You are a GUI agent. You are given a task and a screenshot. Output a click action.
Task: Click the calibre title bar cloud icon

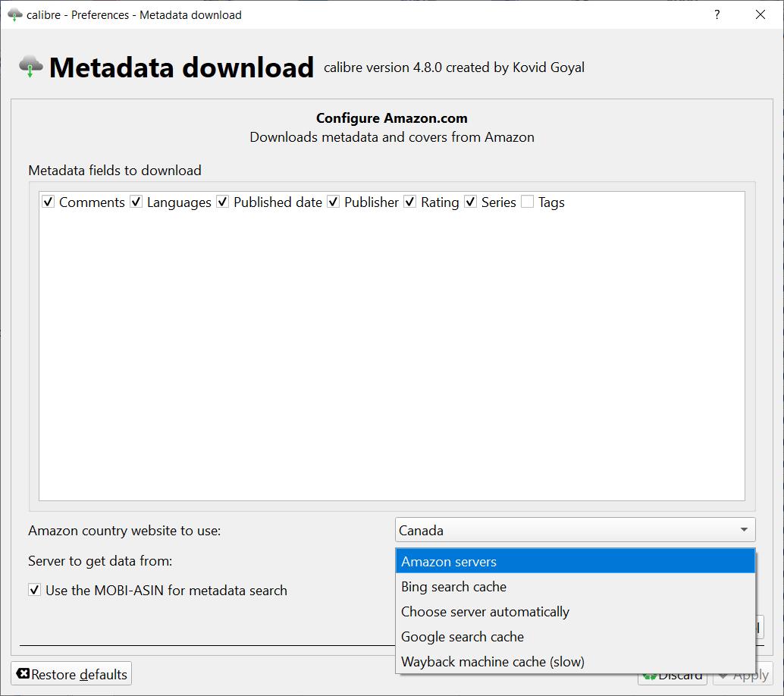click(15, 14)
